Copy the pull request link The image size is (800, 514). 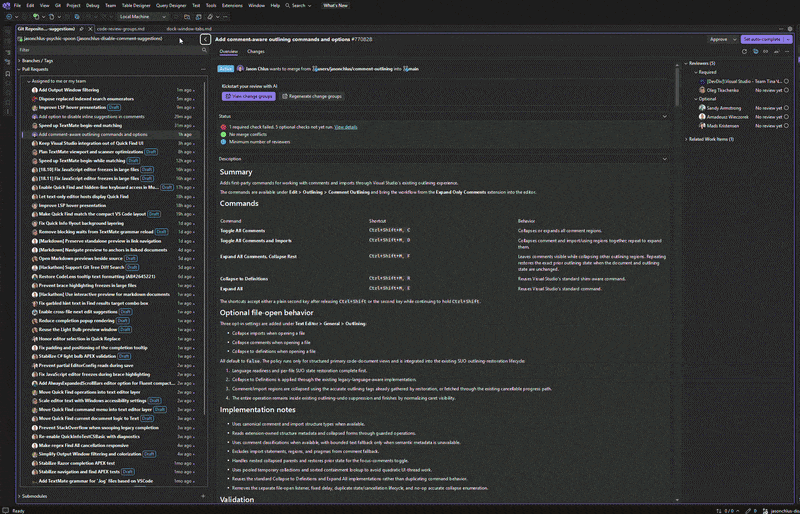click(x=766, y=52)
